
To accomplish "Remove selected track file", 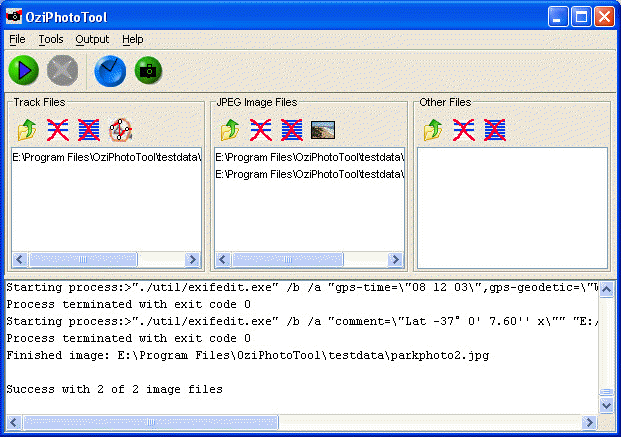I will pos(58,130).
